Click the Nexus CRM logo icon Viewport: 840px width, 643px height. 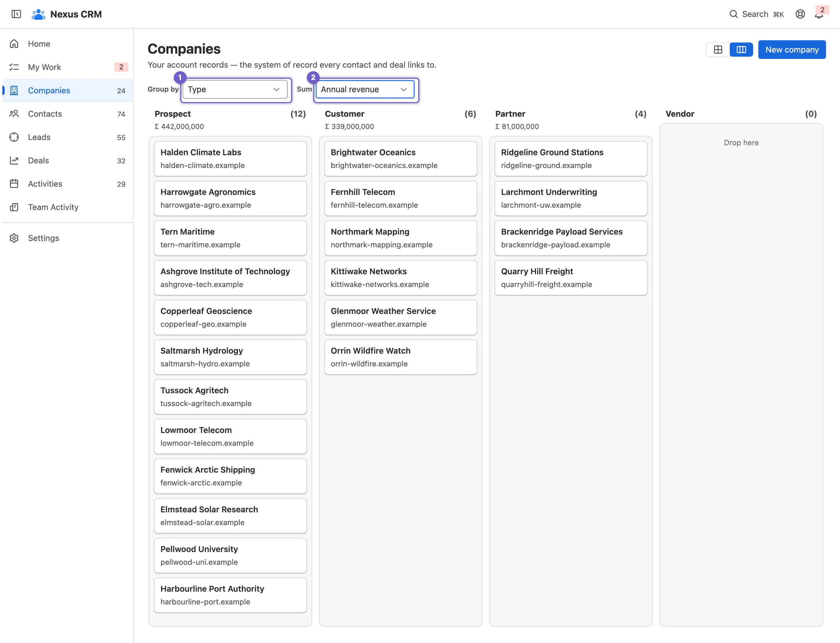[x=38, y=14]
